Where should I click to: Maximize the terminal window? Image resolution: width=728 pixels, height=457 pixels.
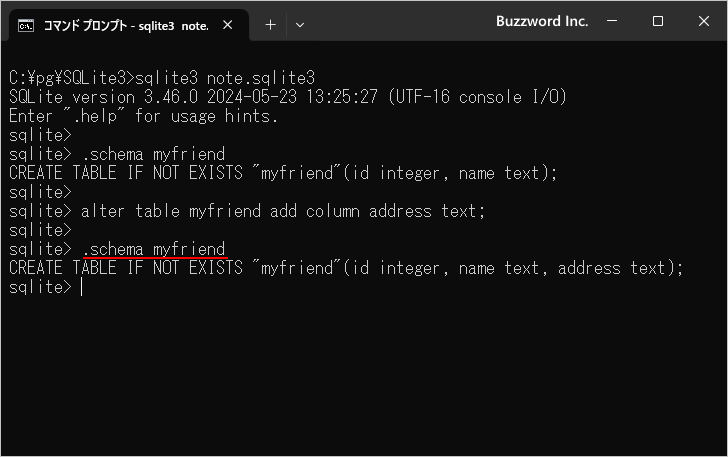(x=658, y=21)
